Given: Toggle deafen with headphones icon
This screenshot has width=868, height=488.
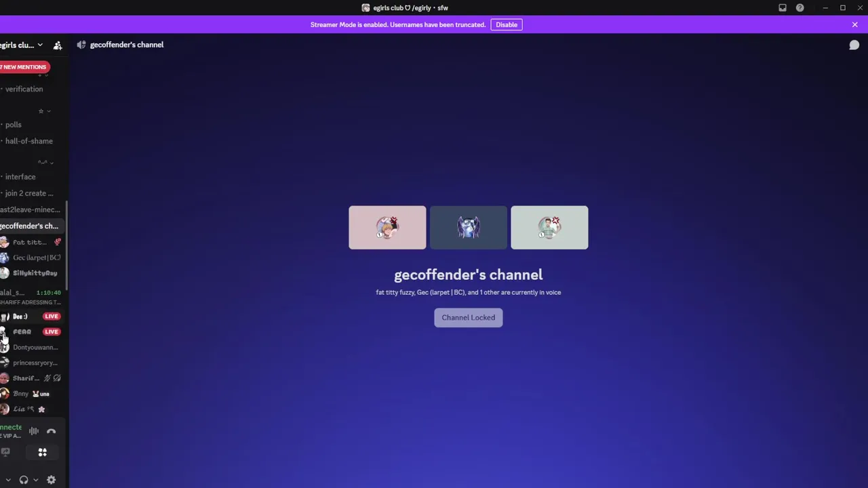Looking at the screenshot, I should [x=24, y=480].
